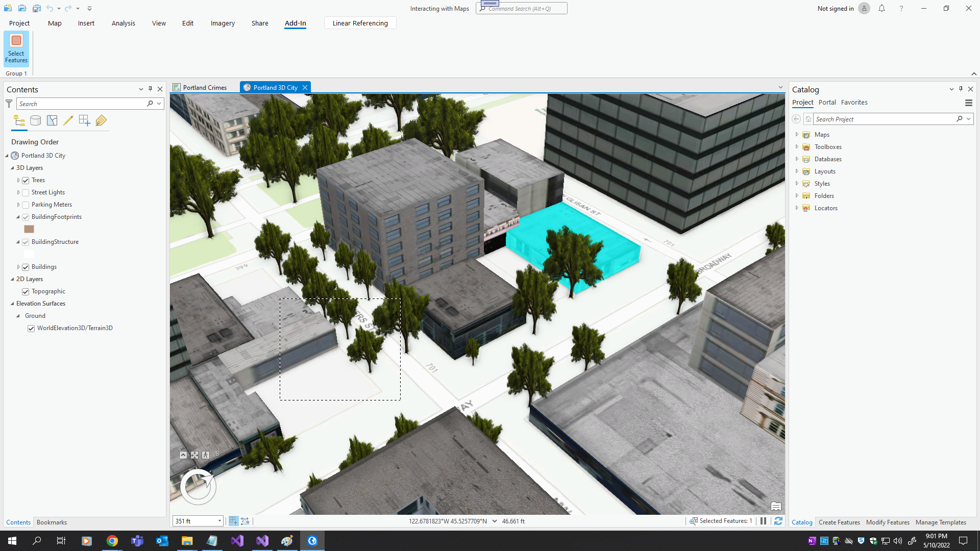Uncheck the Buildings layer visibility

[x=26, y=267]
